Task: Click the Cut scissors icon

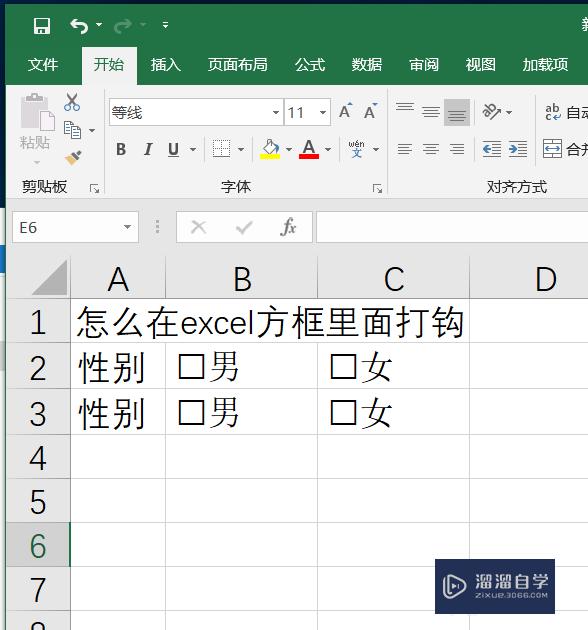Action: point(72,102)
